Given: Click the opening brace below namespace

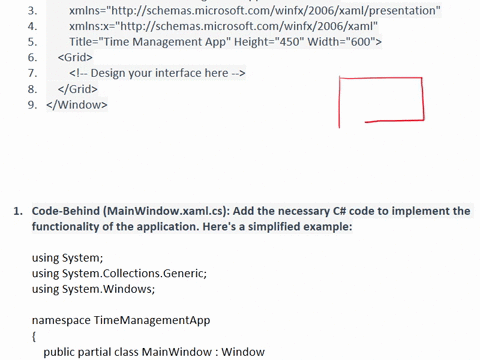Looking at the screenshot, I should [34, 336].
